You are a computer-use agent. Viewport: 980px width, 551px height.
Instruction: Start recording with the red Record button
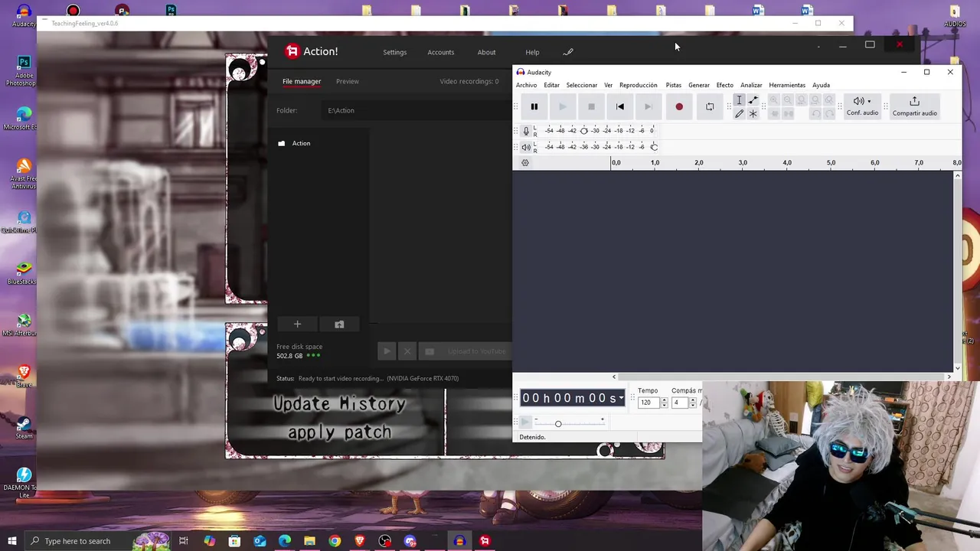click(679, 107)
